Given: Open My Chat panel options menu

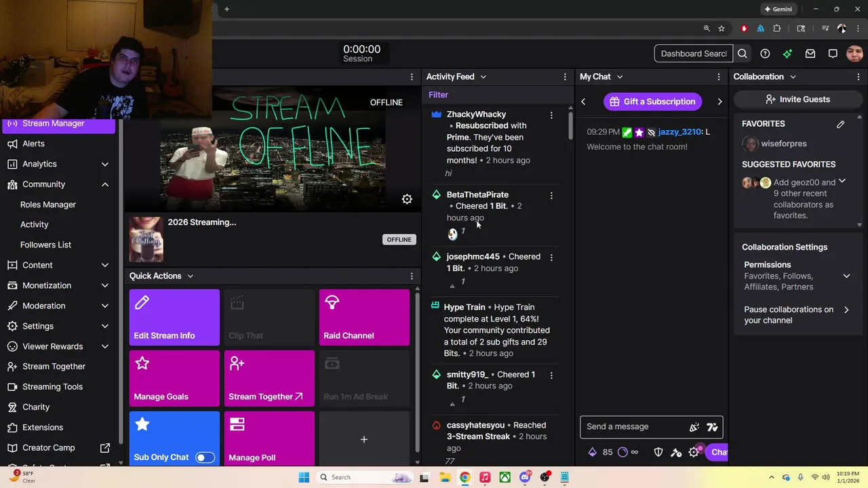Looking at the screenshot, I should tap(719, 77).
